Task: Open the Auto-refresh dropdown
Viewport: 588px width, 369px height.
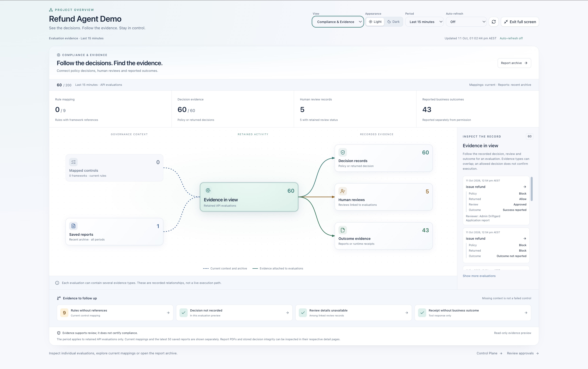Action: pos(466,22)
